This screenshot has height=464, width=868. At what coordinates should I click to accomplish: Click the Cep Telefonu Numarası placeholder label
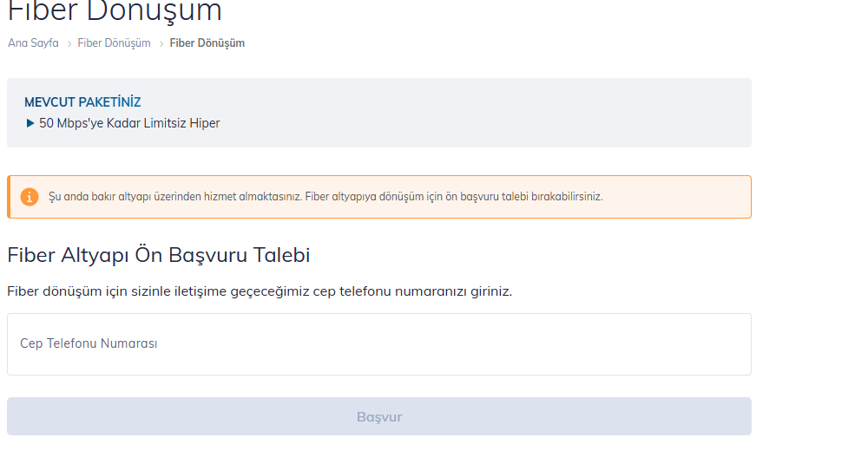coord(89,343)
